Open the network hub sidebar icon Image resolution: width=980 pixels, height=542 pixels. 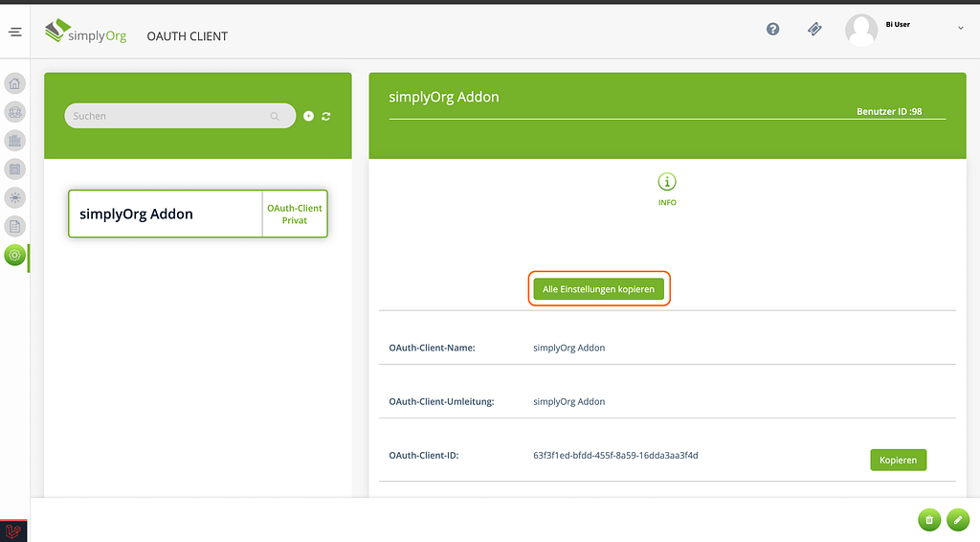(15, 197)
